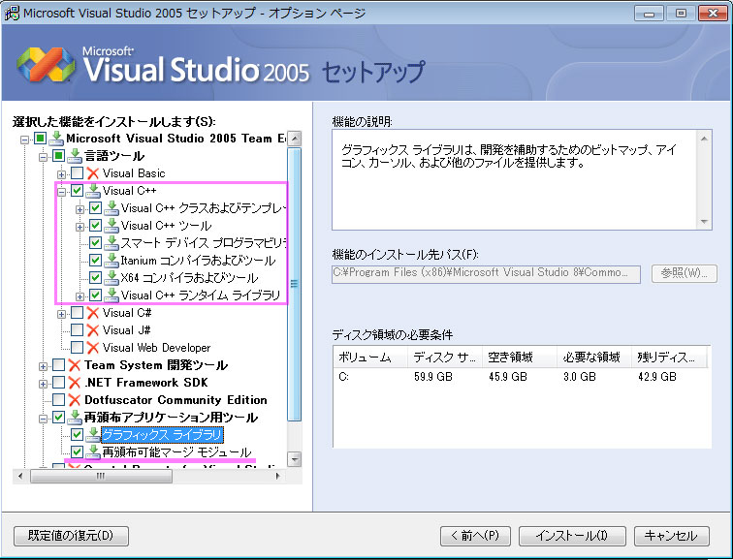This screenshot has width=733, height=560.
Task: Click the setup icon in the title bar
Action: click(x=12, y=13)
